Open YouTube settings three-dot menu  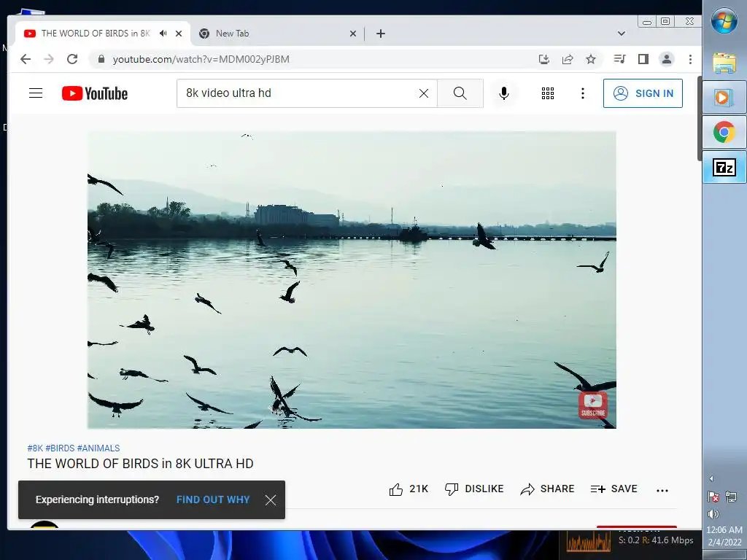[x=583, y=93]
